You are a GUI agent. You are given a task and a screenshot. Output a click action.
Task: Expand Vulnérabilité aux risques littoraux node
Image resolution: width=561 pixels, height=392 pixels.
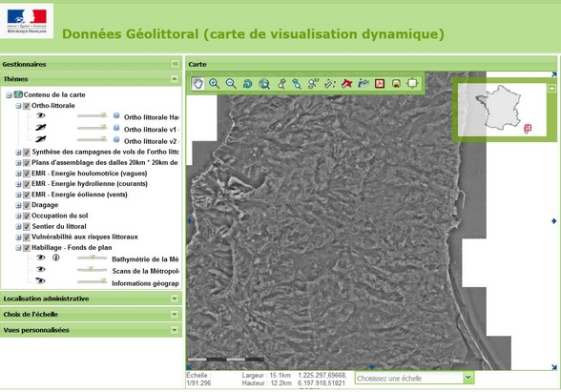coord(18,237)
